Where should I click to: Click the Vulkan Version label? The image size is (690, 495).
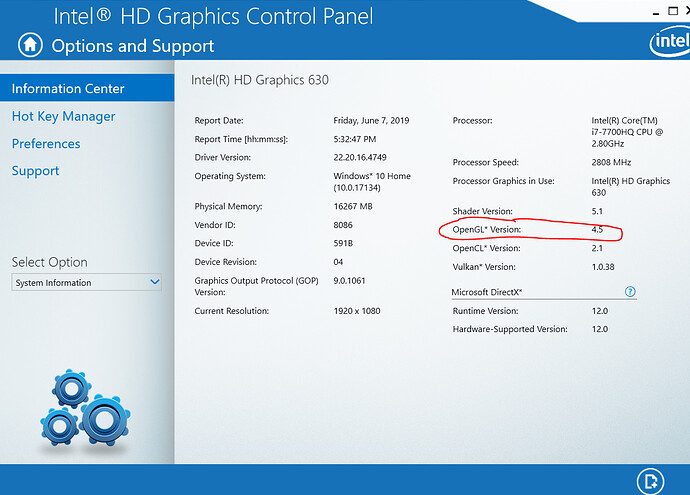(x=484, y=267)
